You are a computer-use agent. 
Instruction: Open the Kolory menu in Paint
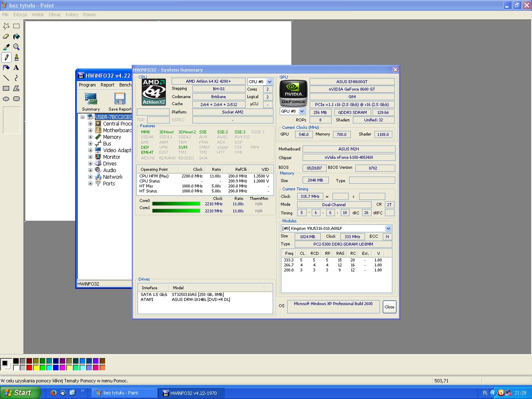[x=72, y=15]
